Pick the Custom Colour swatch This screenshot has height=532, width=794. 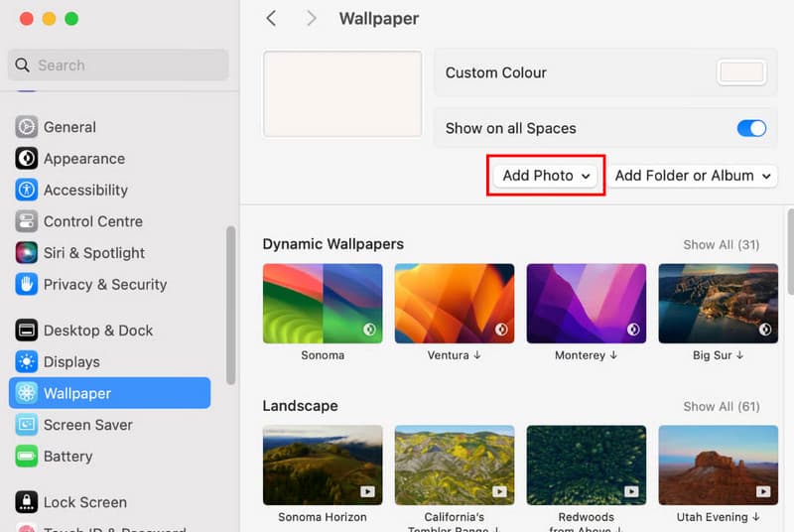click(x=741, y=72)
